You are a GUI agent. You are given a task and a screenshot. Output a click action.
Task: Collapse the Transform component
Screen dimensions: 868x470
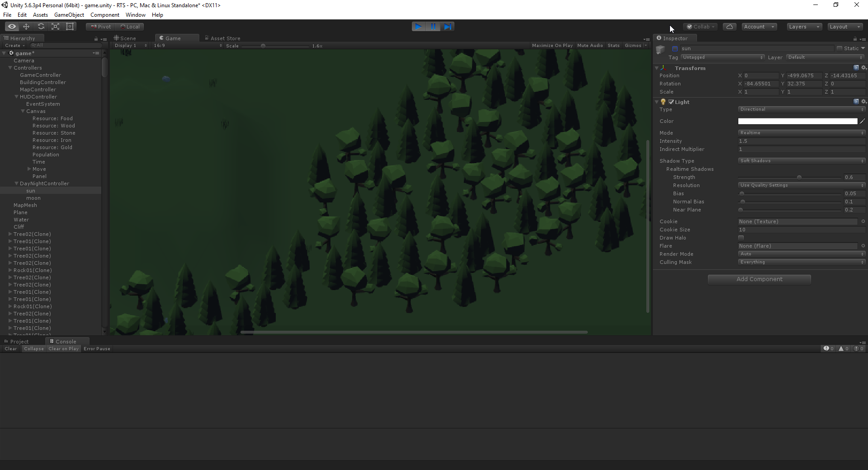click(656, 68)
